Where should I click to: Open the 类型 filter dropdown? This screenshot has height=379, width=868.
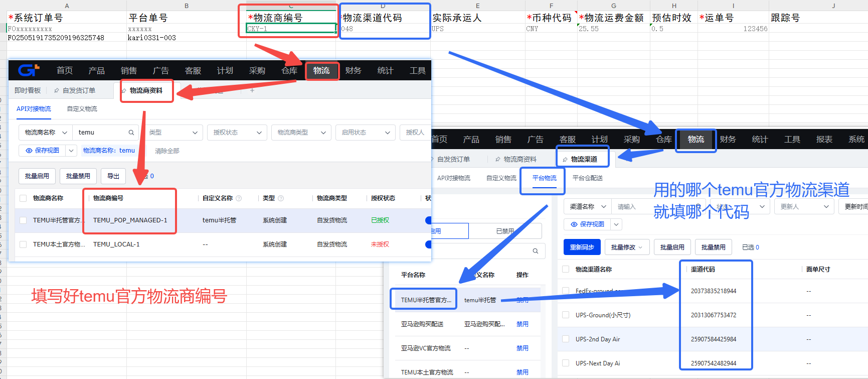(x=172, y=133)
